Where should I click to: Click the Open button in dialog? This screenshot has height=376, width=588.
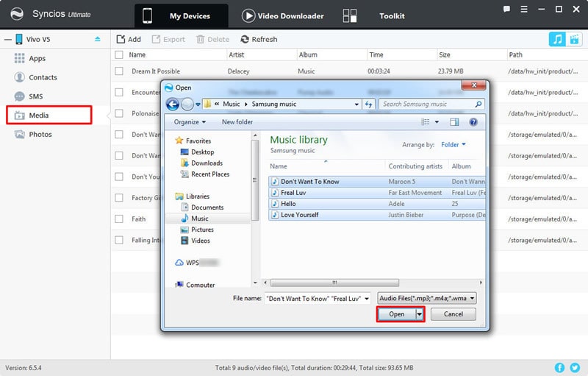click(397, 314)
